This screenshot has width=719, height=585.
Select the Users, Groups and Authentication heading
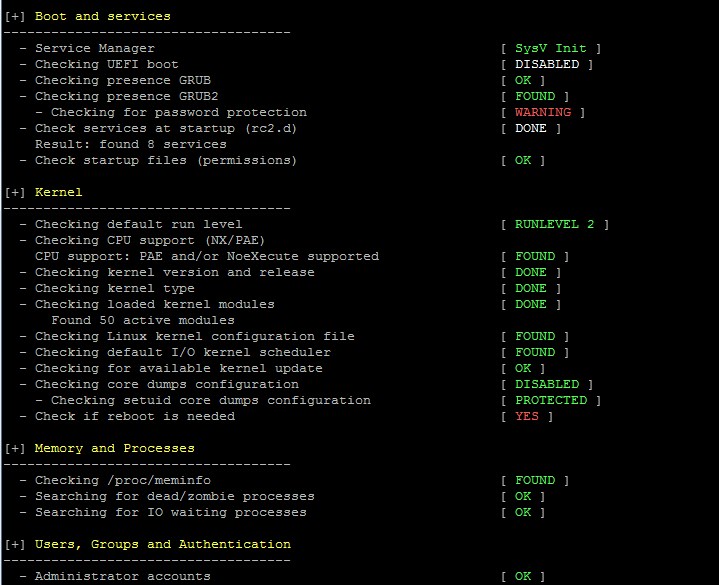(162, 544)
